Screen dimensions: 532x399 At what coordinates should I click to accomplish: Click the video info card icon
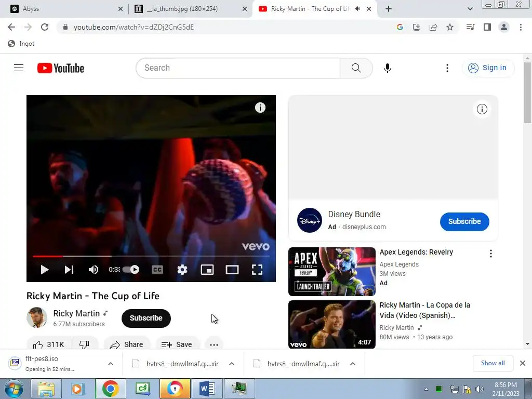point(260,108)
